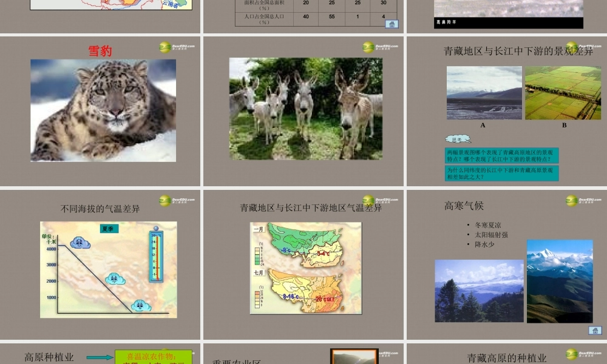Click the table cell with value 30
Viewport: 607px width, 364px height.
pos(383,3)
